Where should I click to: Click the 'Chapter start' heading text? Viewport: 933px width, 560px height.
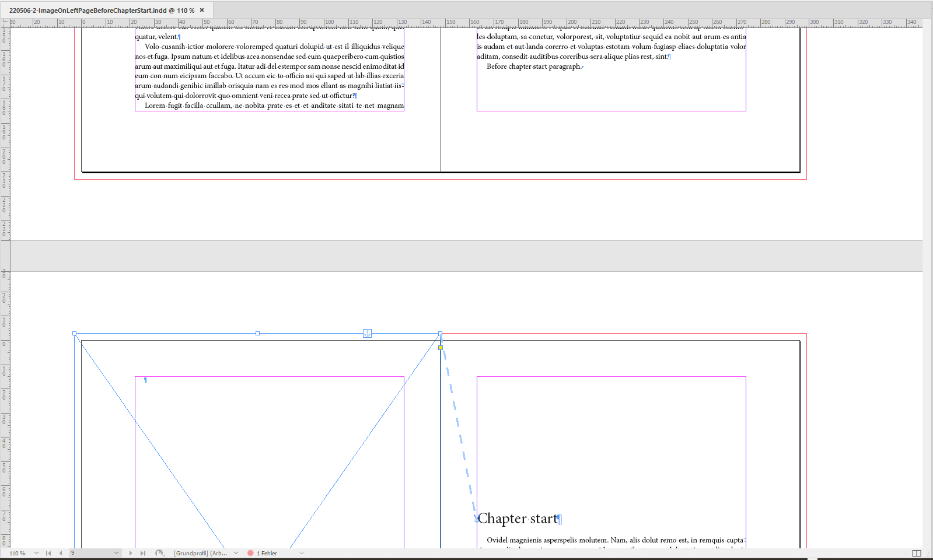(x=518, y=519)
